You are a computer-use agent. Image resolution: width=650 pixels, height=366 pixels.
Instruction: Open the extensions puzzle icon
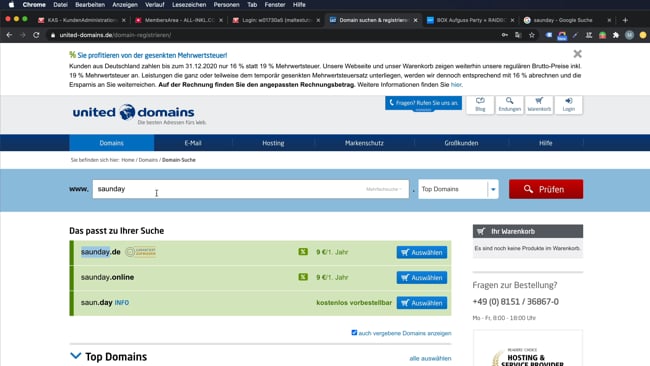click(x=616, y=35)
